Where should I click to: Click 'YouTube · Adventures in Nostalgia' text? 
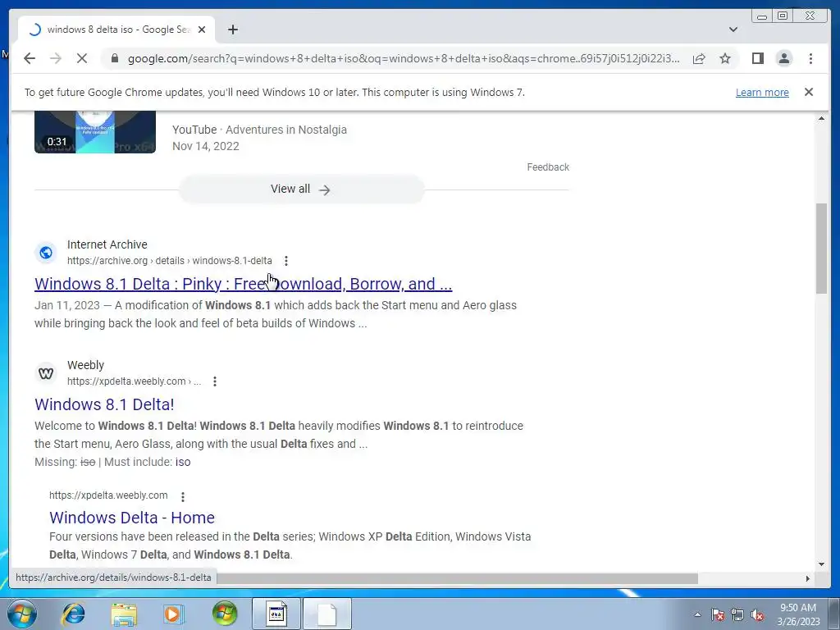[259, 130]
